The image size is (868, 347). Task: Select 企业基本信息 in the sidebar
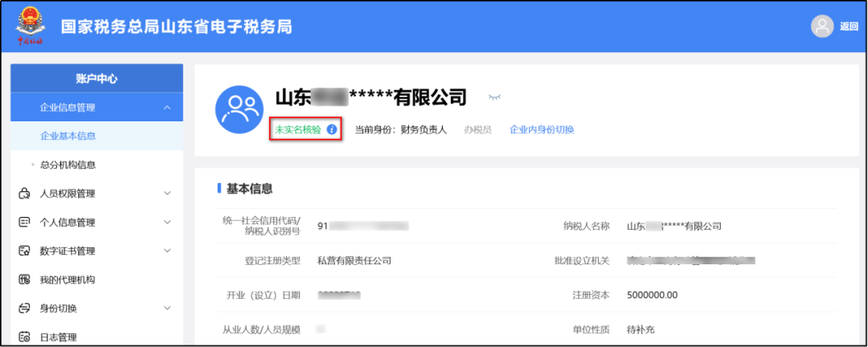97,136
